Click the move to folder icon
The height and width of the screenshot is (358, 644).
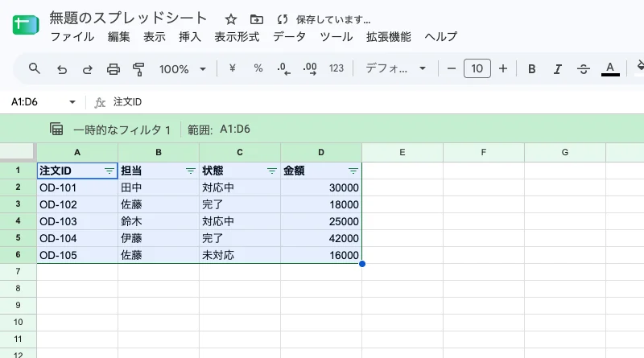256,19
